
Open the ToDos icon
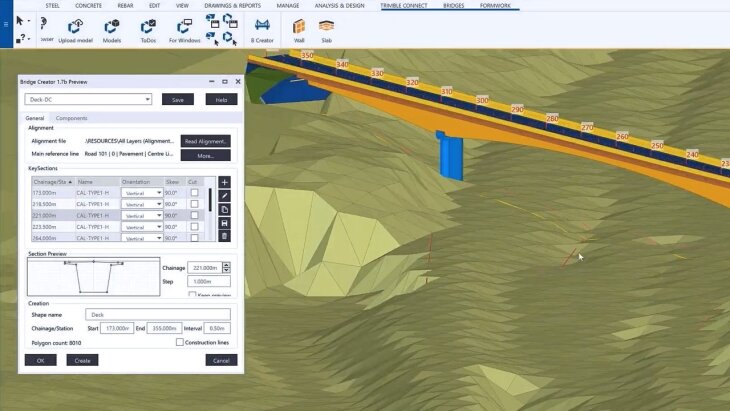pyautogui.click(x=148, y=27)
